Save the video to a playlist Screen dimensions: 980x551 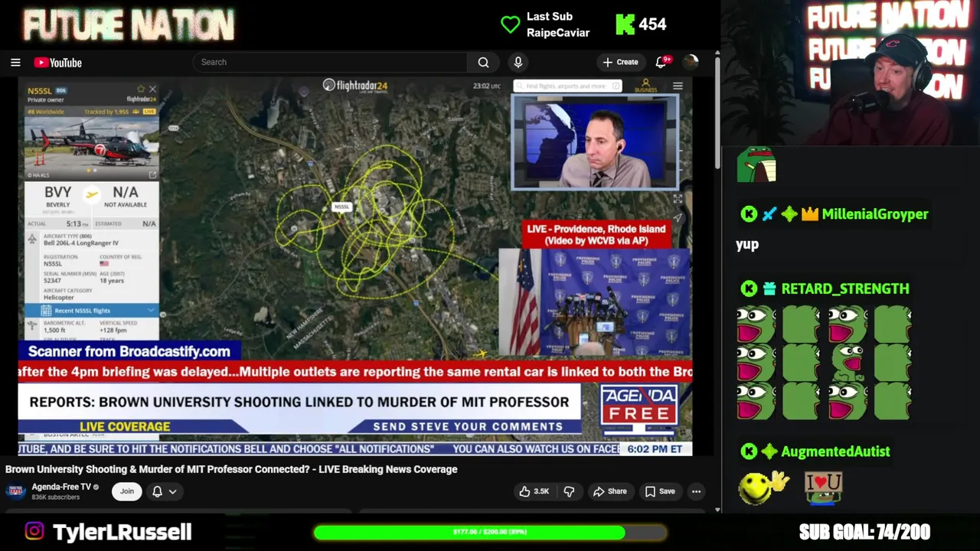click(659, 491)
